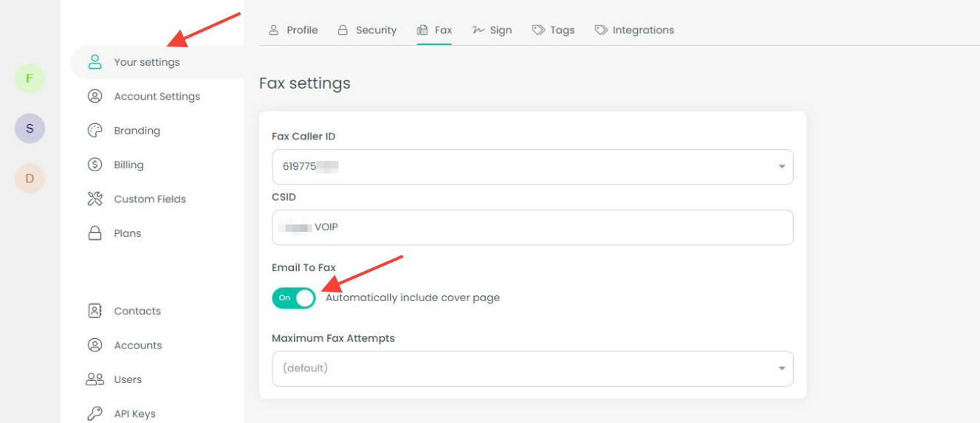Click the Plans lock icon
This screenshot has height=423, width=980.
pyautogui.click(x=95, y=233)
